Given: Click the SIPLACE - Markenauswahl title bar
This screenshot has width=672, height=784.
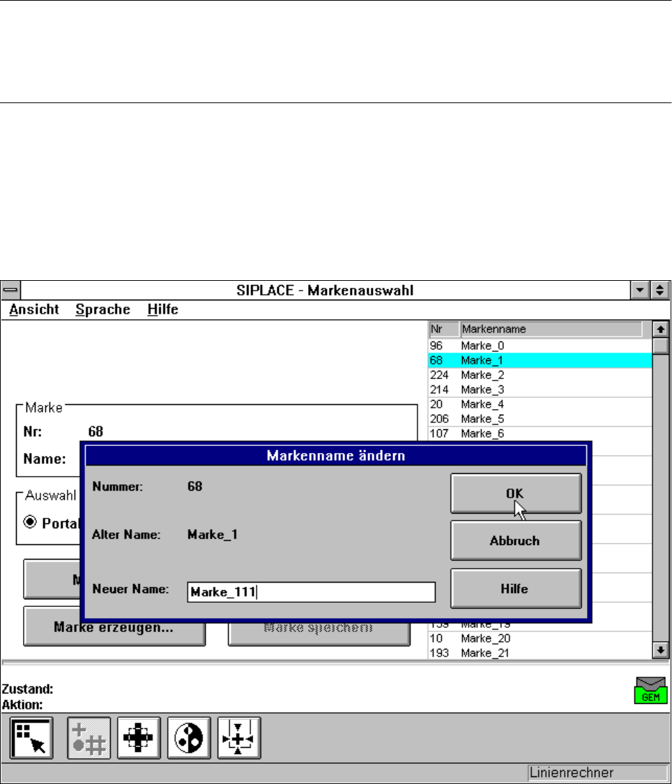Looking at the screenshot, I should pos(325,290).
